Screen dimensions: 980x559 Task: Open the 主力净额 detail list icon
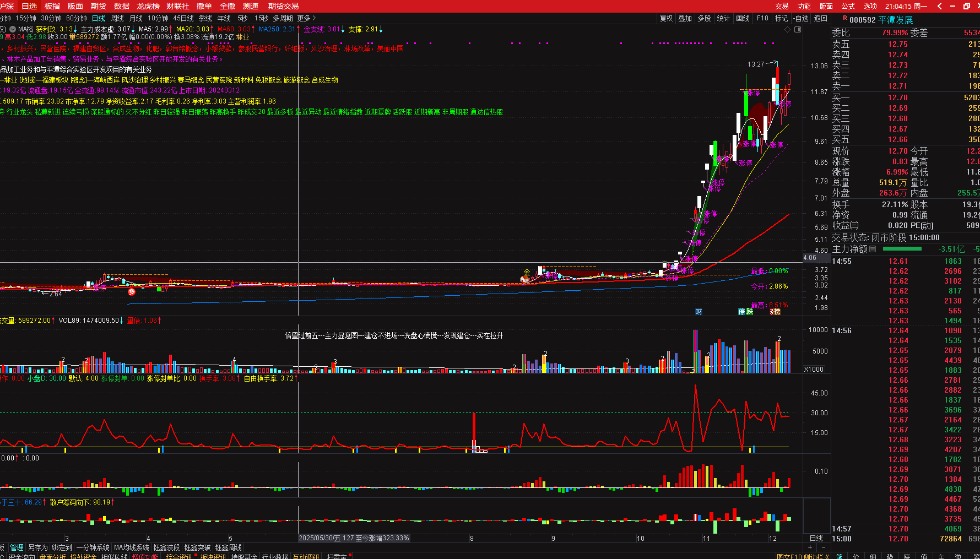click(873, 249)
